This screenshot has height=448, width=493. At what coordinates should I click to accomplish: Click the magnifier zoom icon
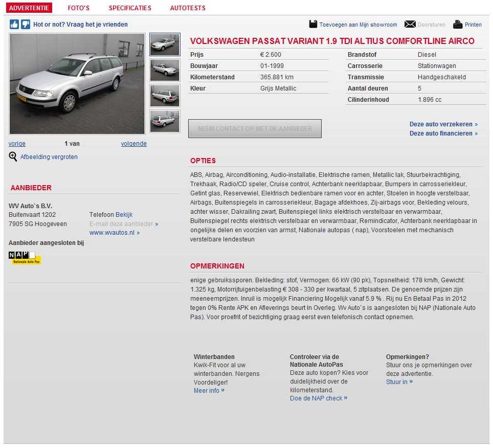[13, 156]
